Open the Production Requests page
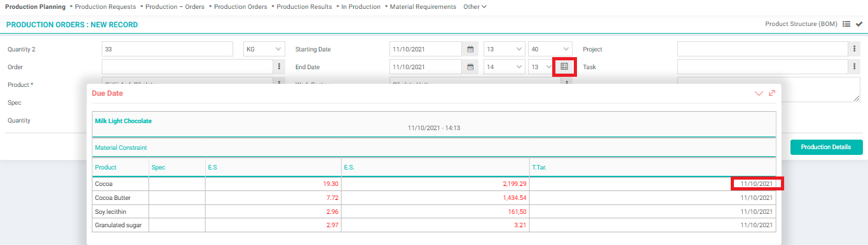 [x=105, y=7]
